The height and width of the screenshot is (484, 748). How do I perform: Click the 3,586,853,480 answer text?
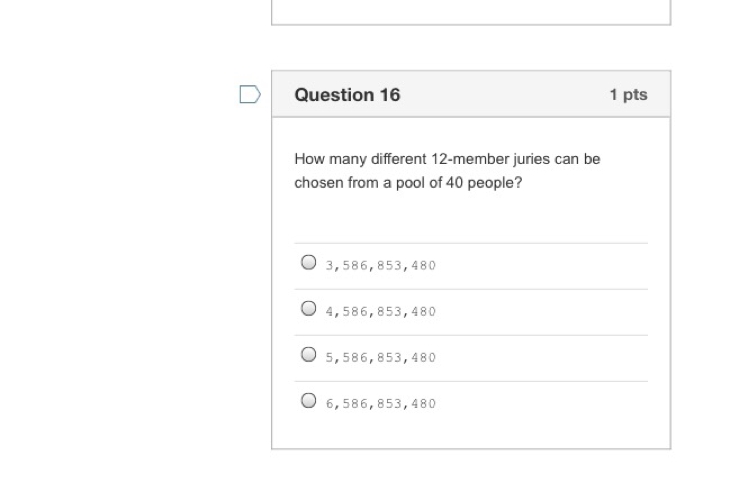click(x=381, y=266)
